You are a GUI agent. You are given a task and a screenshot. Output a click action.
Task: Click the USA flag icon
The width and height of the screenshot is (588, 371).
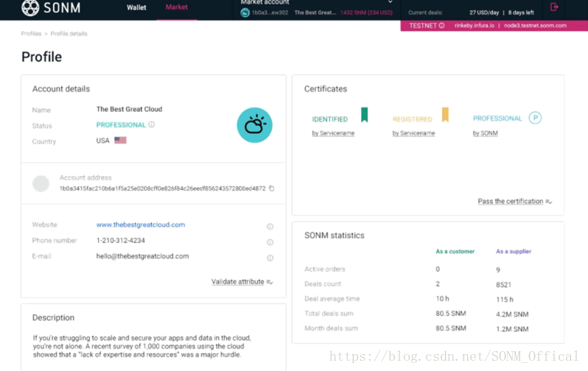tap(120, 140)
